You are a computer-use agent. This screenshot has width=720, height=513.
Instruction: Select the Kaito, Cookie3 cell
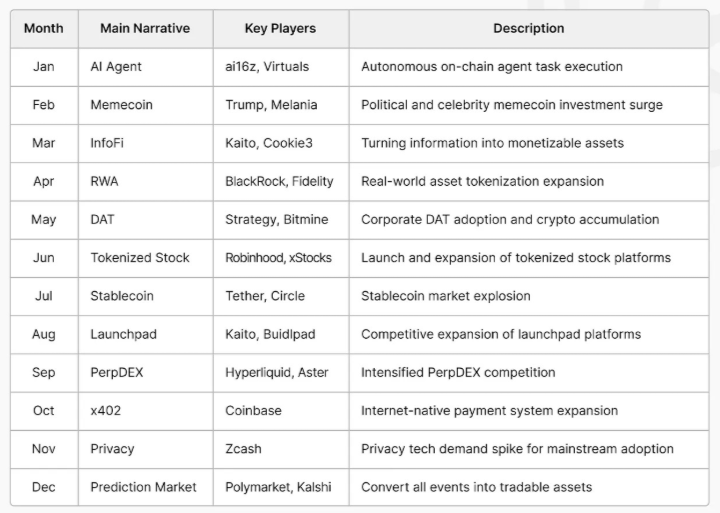coord(269,143)
